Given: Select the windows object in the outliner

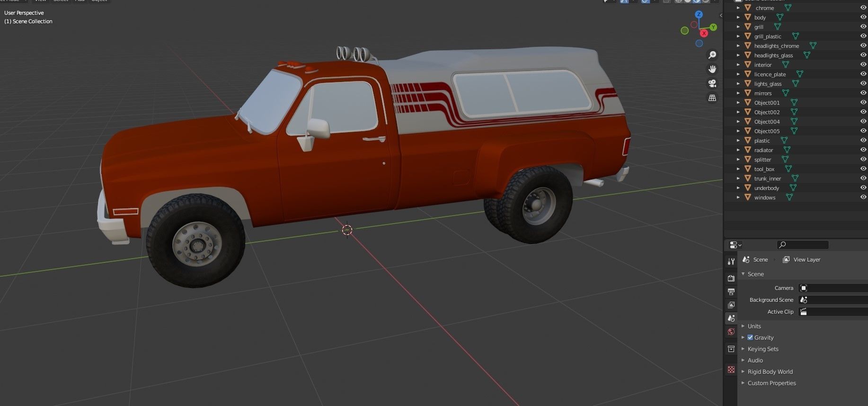Looking at the screenshot, I should (x=765, y=198).
